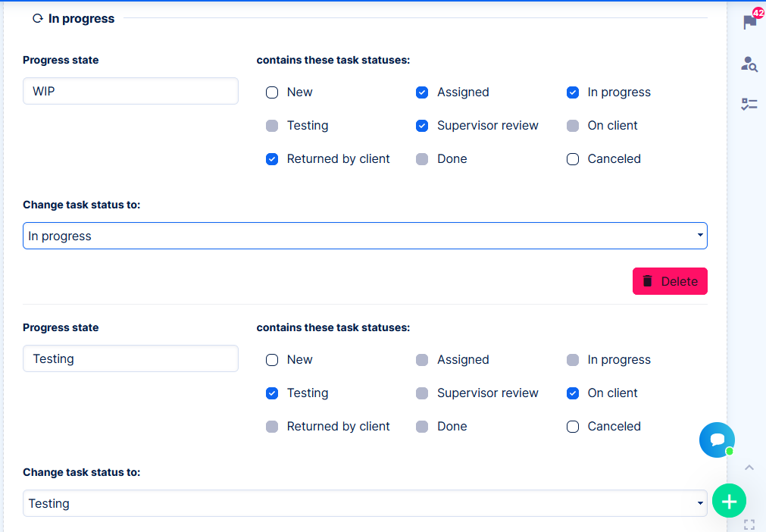The height and width of the screenshot is (532, 766).
Task: Click the user search icon in sidebar
Action: coord(749,64)
